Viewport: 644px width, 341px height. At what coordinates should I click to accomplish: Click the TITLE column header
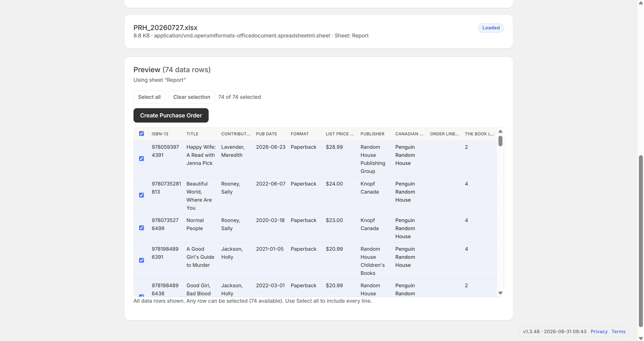coord(192,134)
